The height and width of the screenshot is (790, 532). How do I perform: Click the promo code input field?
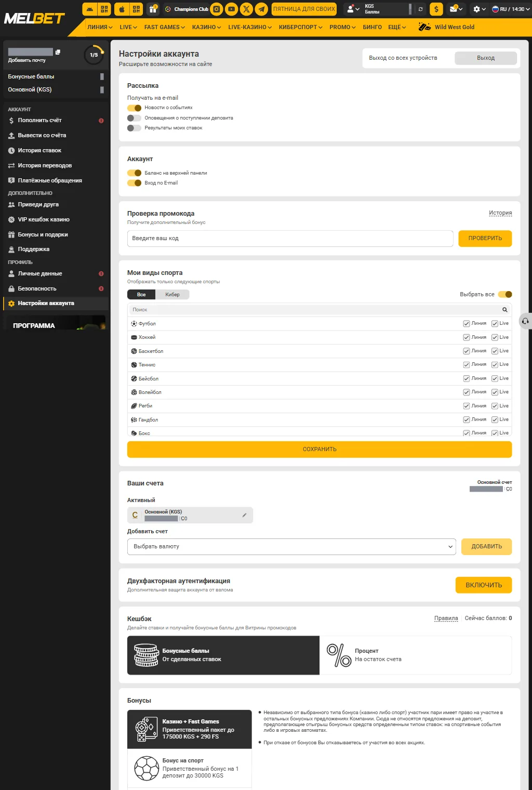tap(290, 238)
